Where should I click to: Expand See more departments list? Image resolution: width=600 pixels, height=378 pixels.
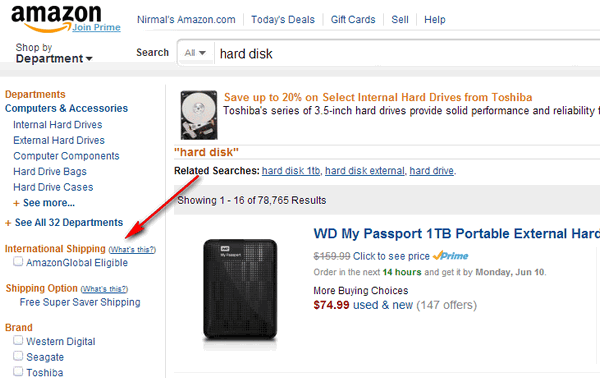49,203
